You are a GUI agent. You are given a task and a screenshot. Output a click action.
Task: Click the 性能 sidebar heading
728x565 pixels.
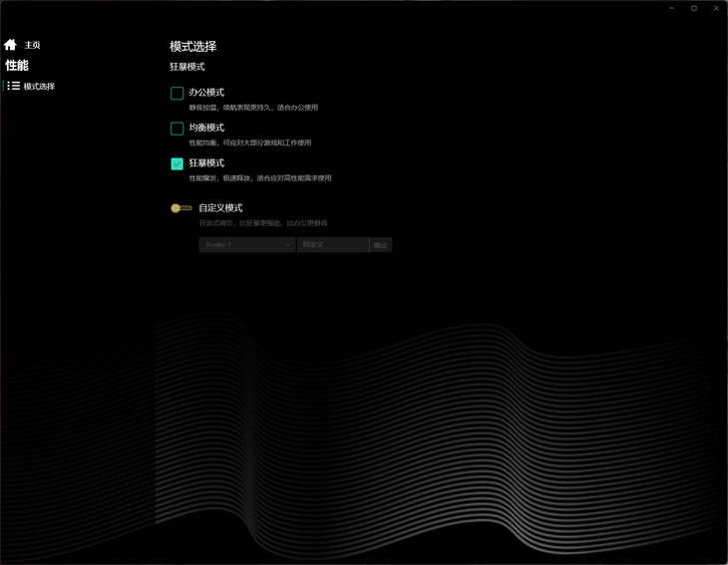tap(17, 66)
